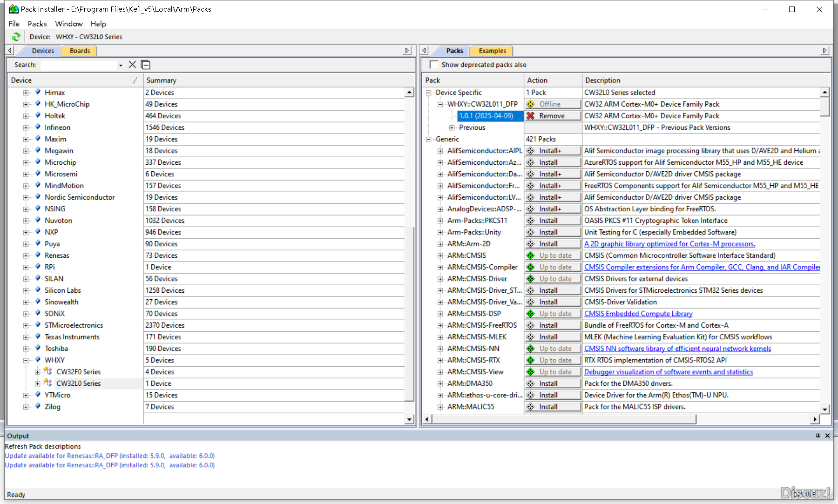Open Debugger visualization of software events link
This screenshot has height=504, width=838.
pos(669,372)
